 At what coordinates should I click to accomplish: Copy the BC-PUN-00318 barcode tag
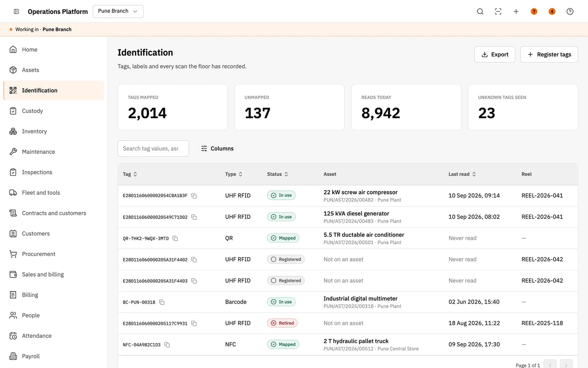(x=162, y=302)
